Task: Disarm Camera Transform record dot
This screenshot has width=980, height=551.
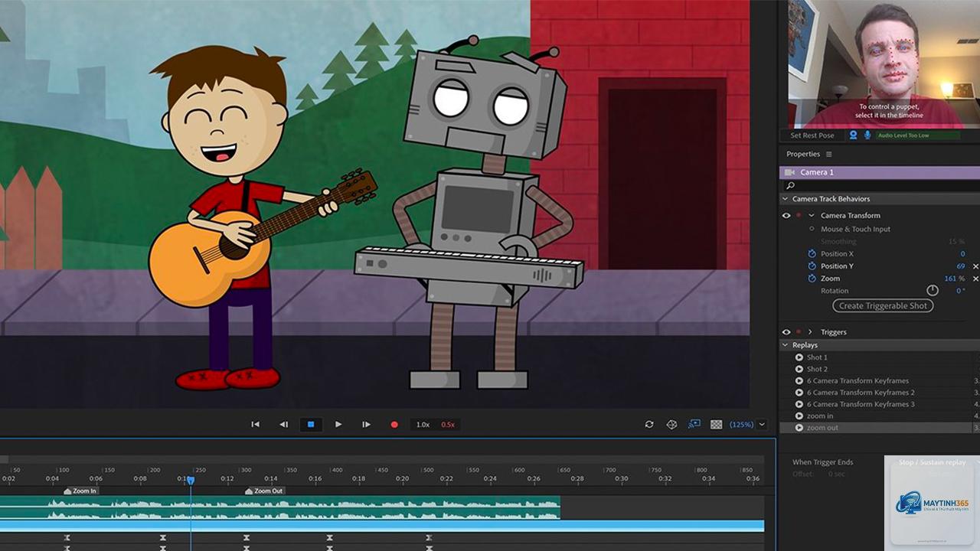Action: 799,216
